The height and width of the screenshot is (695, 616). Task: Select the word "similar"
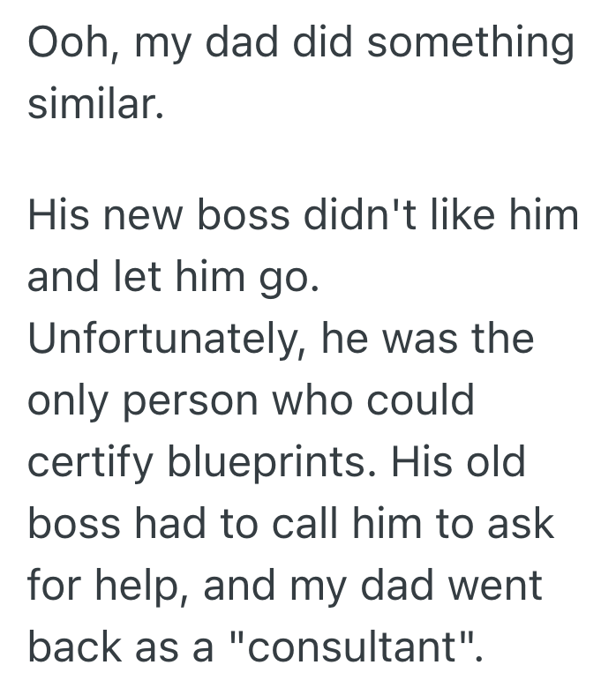click(x=92, y=106)
